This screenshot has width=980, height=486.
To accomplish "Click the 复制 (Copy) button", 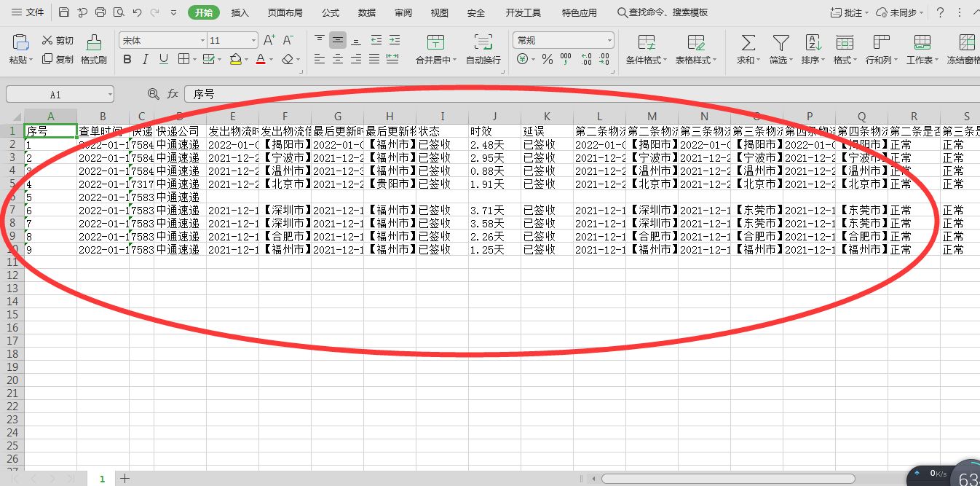I will (58, 60).
